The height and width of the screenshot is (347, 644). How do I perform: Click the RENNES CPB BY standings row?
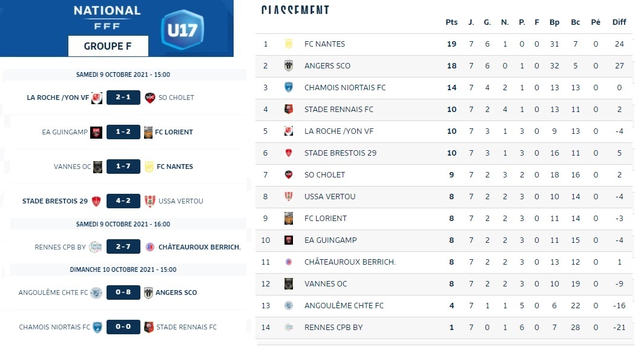[445, 328]
